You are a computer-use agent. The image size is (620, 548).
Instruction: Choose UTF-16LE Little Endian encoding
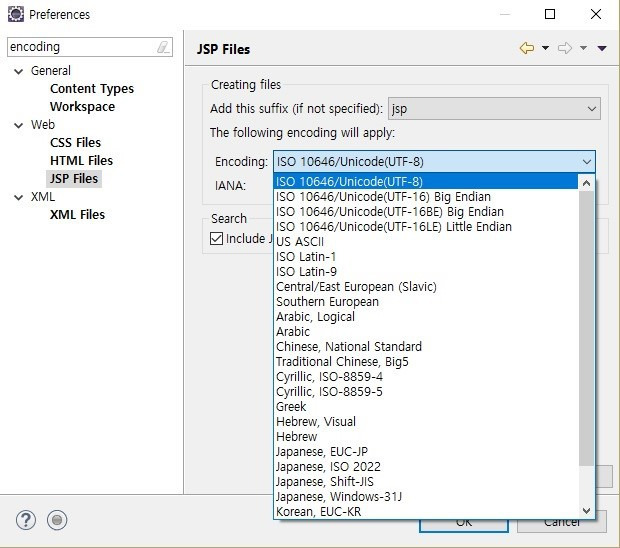[426, 227]
